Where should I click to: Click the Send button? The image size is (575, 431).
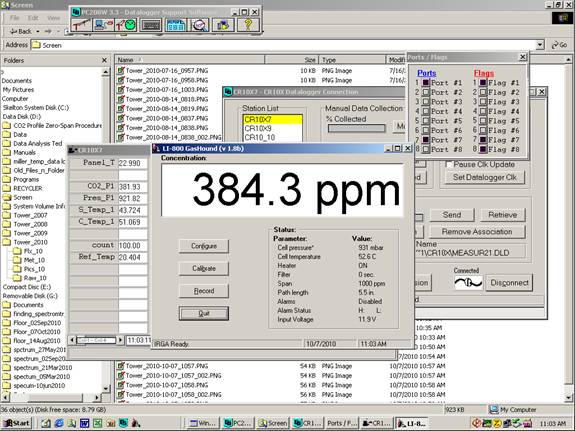tap(452, 215)
